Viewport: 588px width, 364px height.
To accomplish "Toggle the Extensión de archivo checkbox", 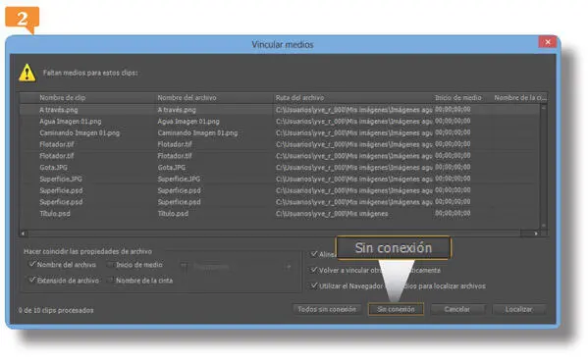I will pos(31,280).
